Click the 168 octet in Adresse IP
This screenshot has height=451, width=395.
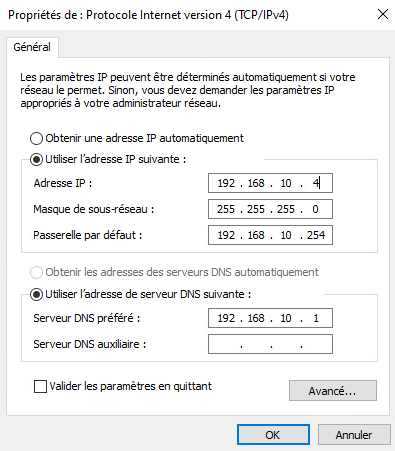(256, 183)
